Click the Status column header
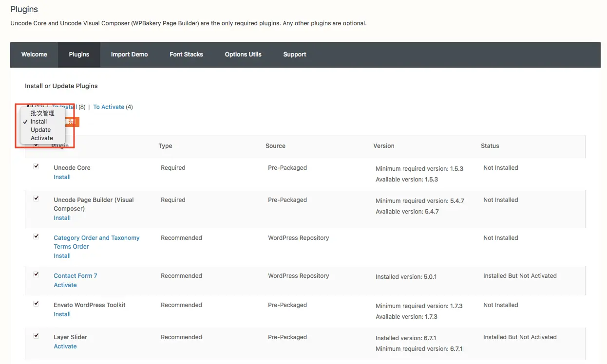This screenshot has height=364, width=607. click(490, 146)
